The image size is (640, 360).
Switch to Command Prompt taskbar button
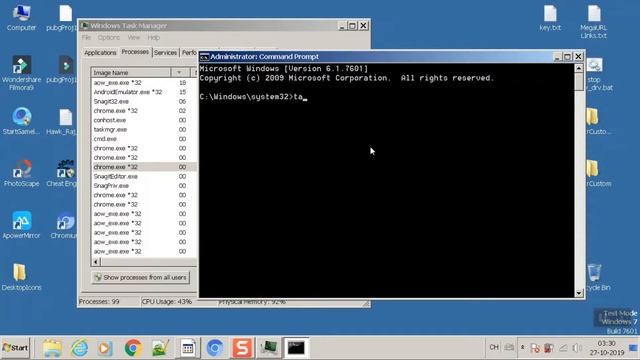(296, 348)
